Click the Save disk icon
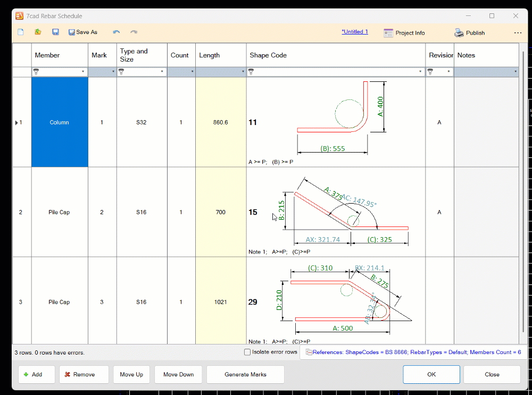 tap(55, 32)
